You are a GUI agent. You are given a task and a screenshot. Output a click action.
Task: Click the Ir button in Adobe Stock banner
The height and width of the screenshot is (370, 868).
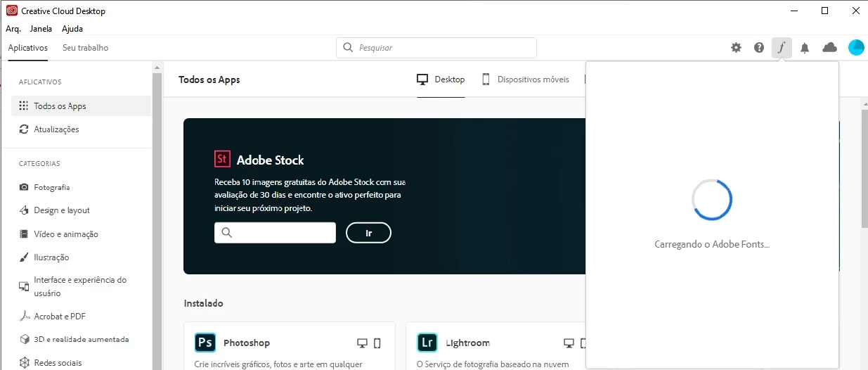click(368, 233)
